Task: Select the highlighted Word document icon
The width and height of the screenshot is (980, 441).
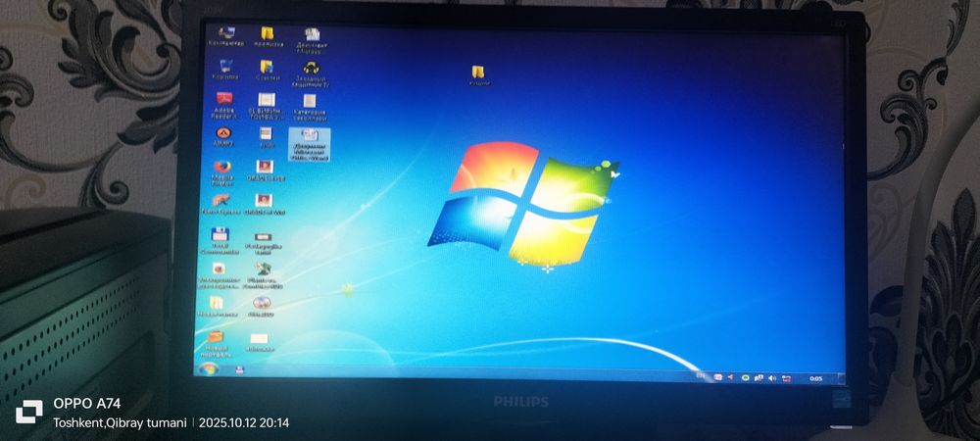Action: 310,144
